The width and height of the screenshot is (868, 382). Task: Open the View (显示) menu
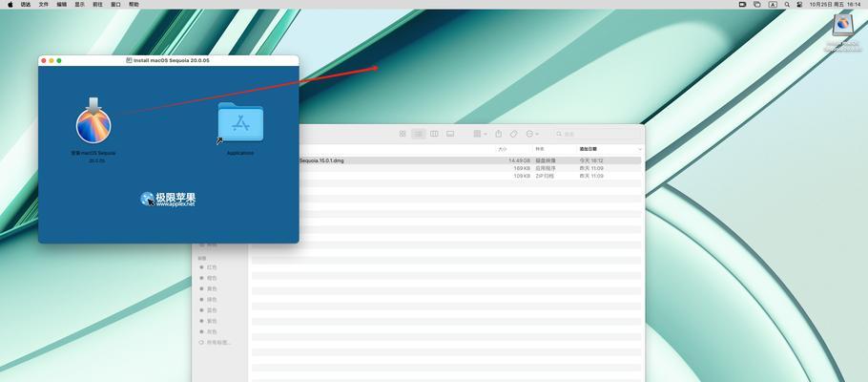(80, 4)
